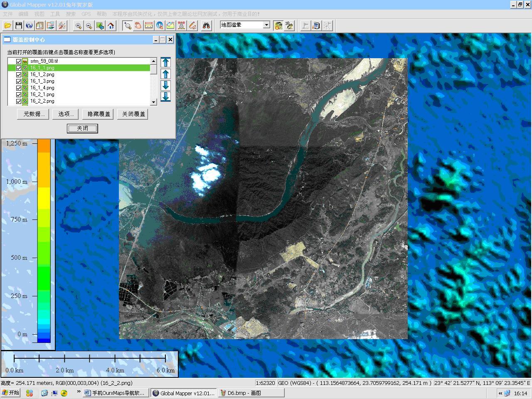
Task: Move selected overlay to top of list
Action: [x=165, y=62]
